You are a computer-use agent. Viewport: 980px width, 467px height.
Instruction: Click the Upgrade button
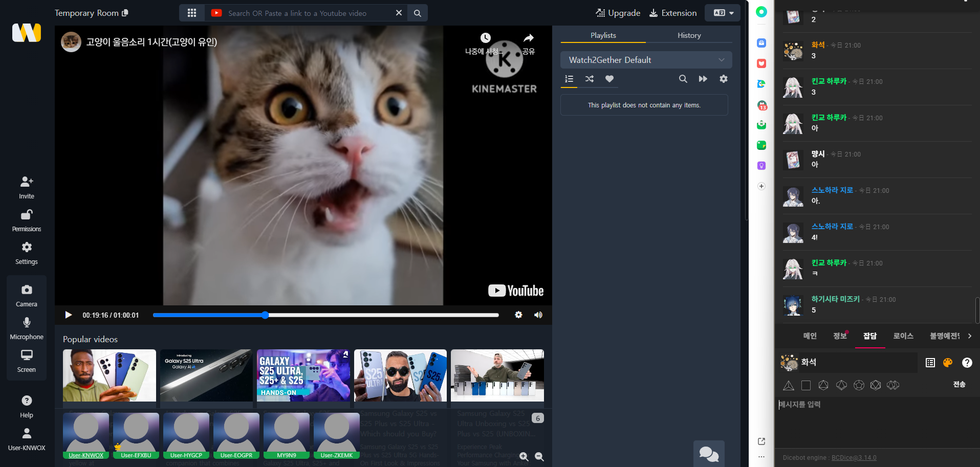618,13
